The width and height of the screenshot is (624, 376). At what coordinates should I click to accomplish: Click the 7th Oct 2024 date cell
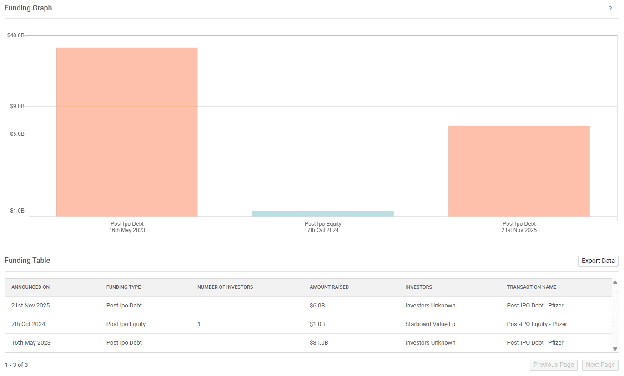coord(28,324)
